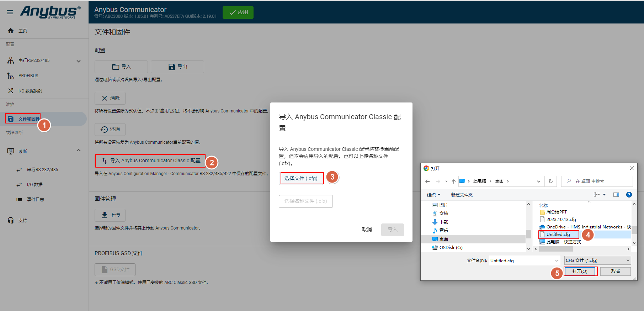Click the change view icon
The height and width of the screenshot is (311, 644).
(597, 195)
